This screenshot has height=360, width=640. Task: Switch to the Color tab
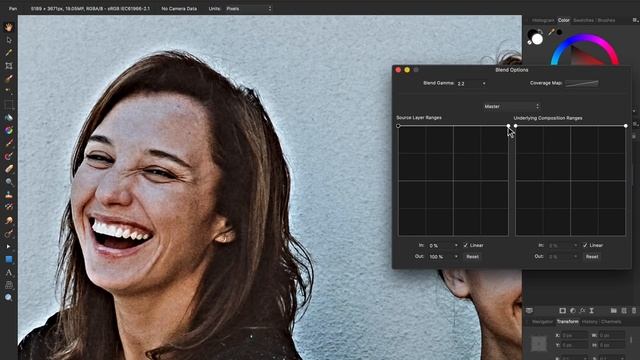(x=564, y=20)
